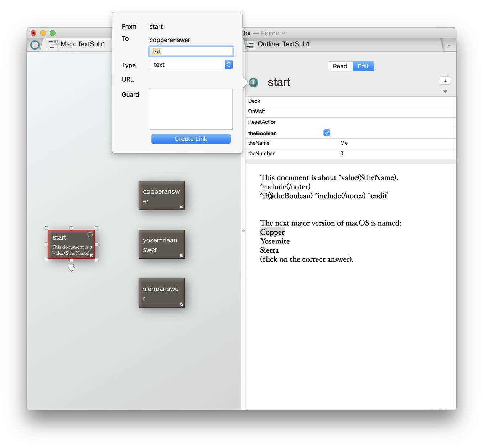Collapse the key attributes with the disclosure triangle
The image size is (483, 448).
click(445, 92)
